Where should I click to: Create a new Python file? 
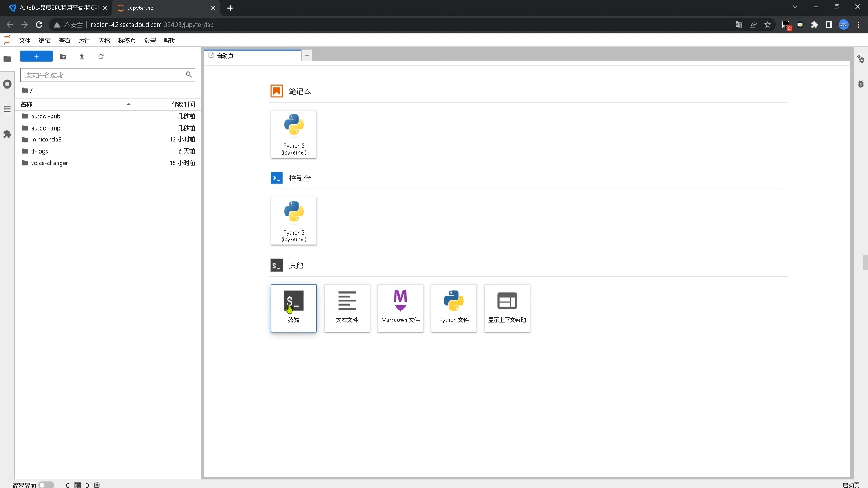[454, 308]
